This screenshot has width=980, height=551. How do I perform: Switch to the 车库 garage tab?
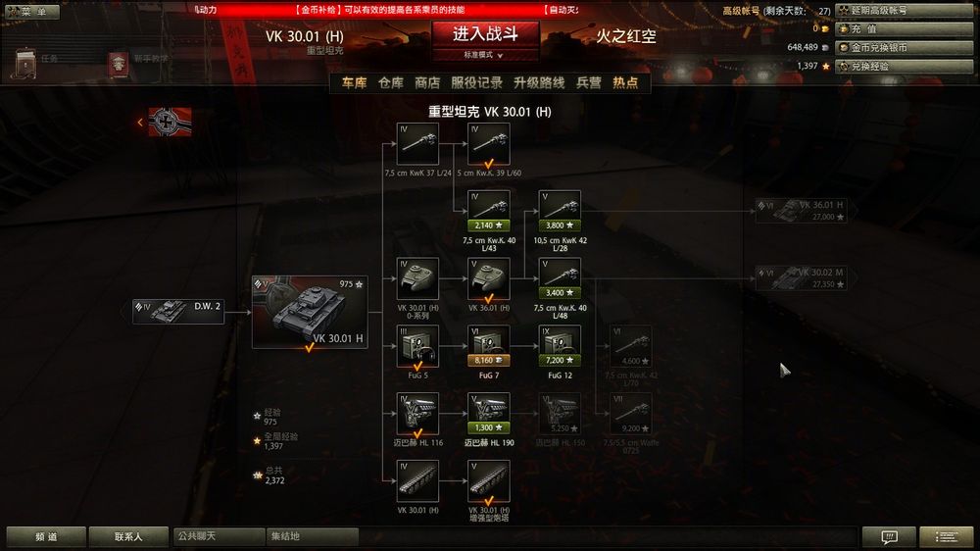[354, 82]
